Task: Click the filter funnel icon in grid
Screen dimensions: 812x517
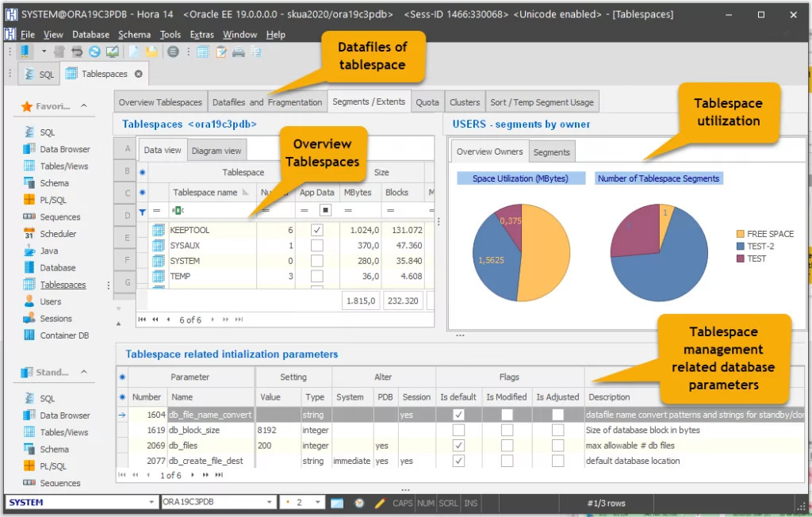Action: point(143,211)
